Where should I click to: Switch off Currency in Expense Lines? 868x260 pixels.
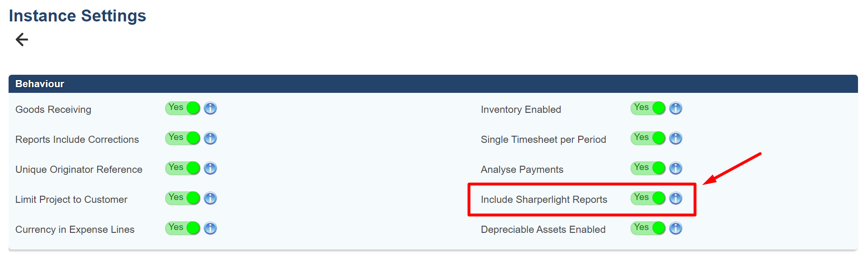tap(183, 229)
